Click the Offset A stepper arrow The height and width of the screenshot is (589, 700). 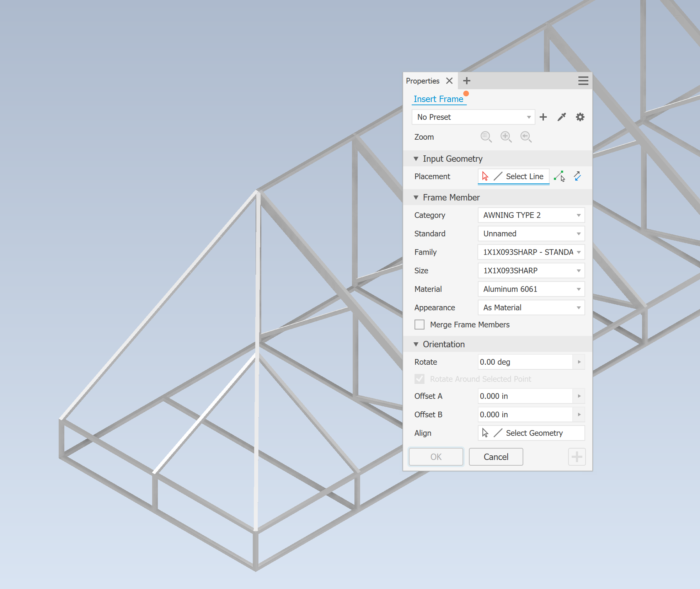click(579, 396)
